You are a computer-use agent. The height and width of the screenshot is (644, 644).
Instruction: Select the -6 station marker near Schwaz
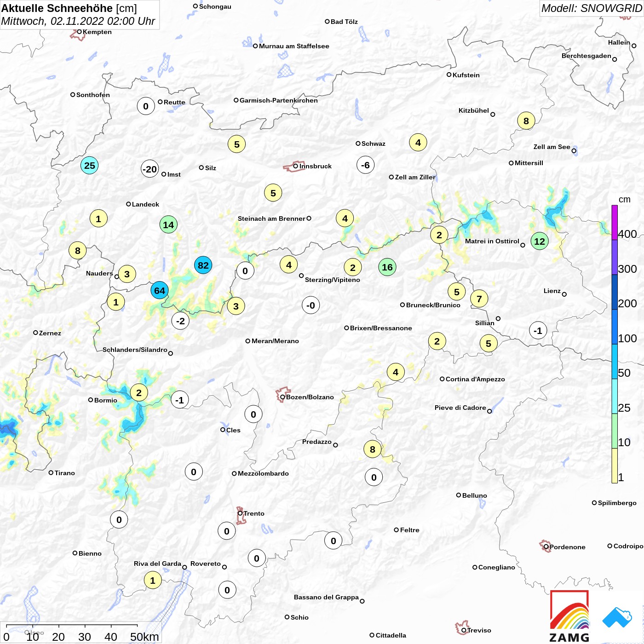click(x=365, y=165)
